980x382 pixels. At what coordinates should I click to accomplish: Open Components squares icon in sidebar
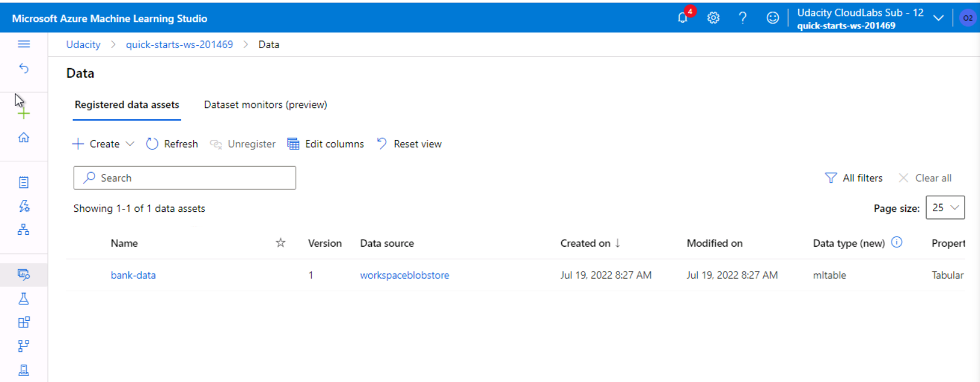coord(24,322)
